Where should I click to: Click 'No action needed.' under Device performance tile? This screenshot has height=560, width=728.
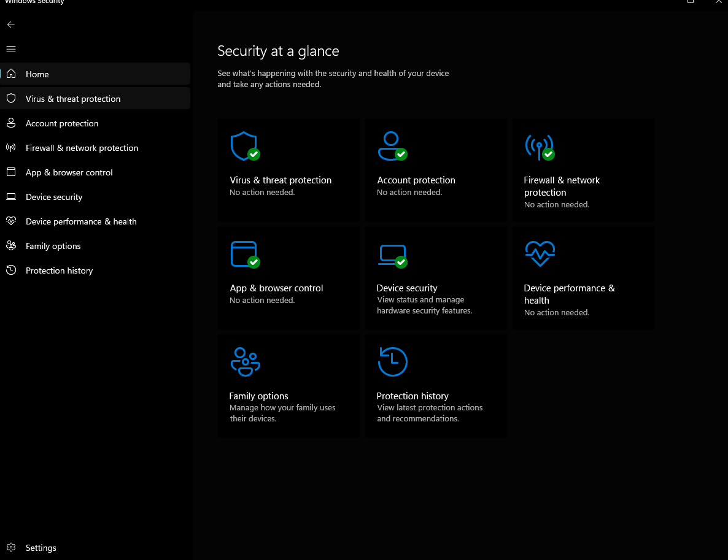pos(556,313)
